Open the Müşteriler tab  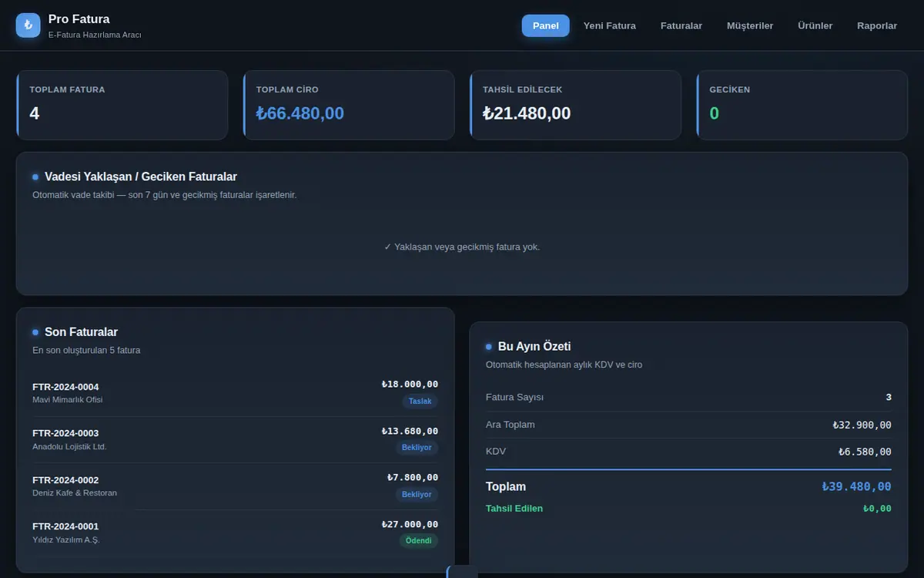750,25
